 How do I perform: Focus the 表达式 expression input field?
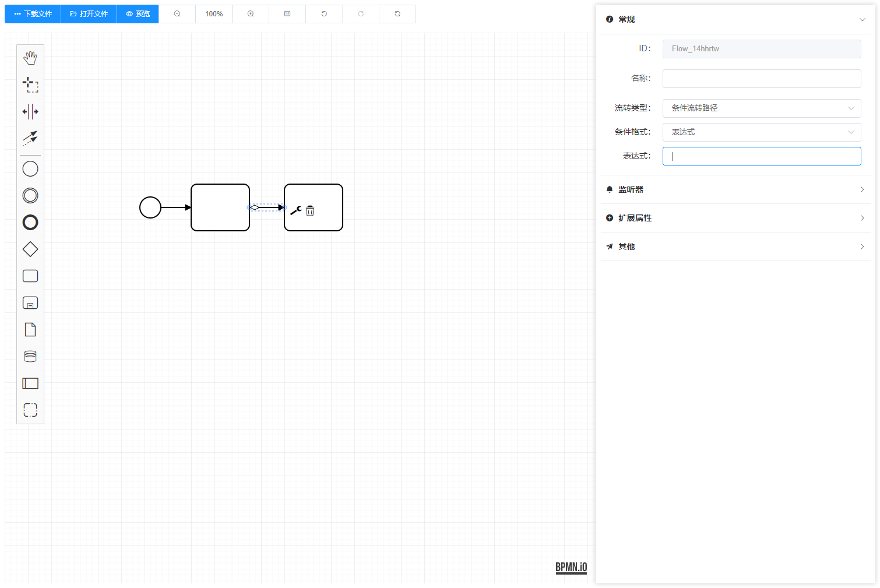click(762, 156)
